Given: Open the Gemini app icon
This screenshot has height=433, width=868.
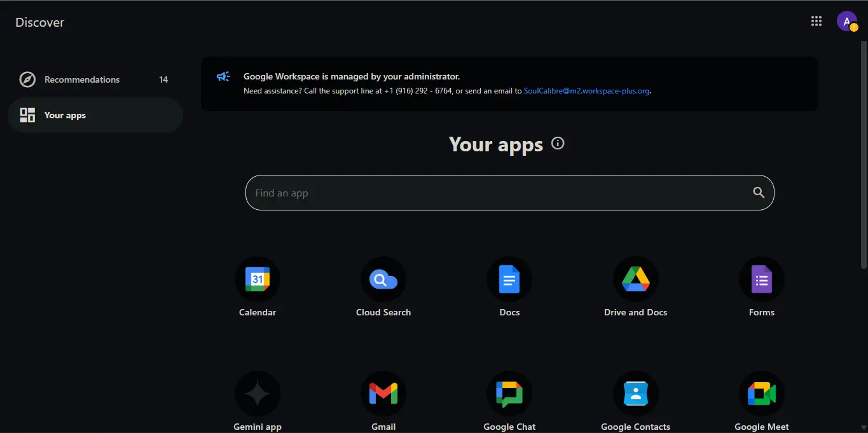Looking at the screenshot, I should [x=258, y=394].
